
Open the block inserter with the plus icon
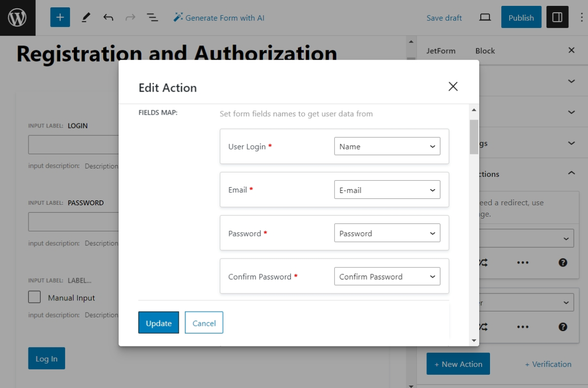coord(60,17)
